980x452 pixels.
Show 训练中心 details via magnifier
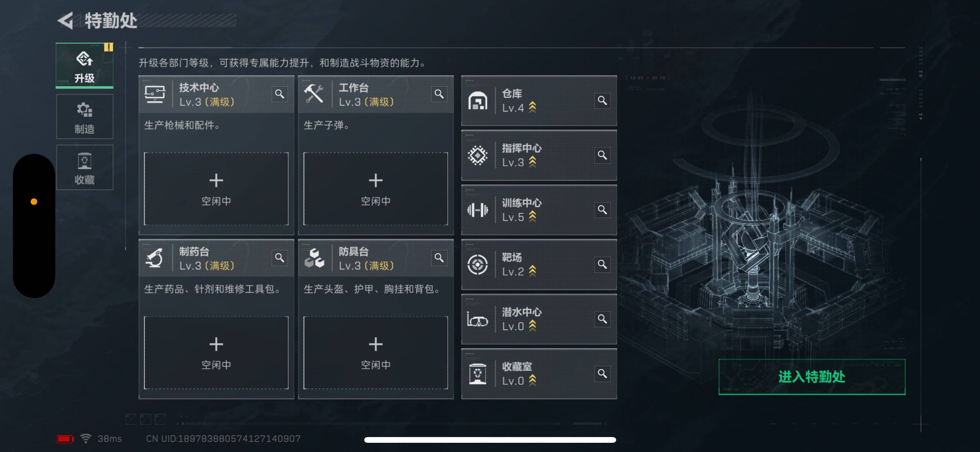(602, 210)
